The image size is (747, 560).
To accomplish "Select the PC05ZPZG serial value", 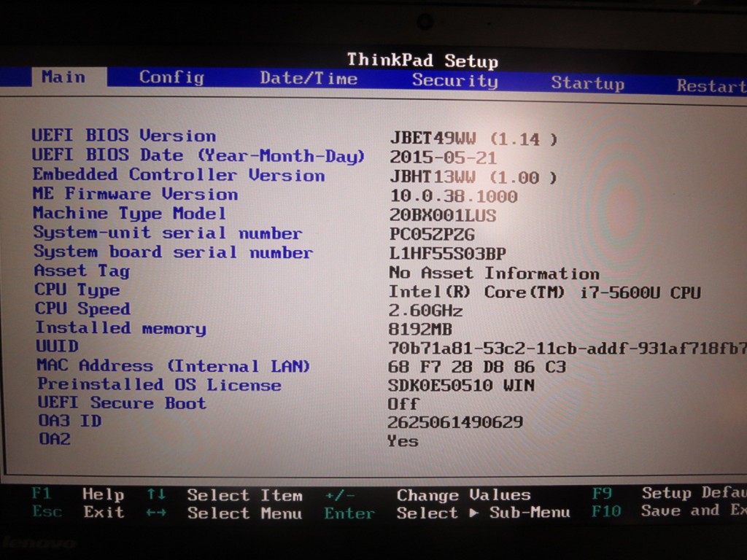I will point(432,234).
